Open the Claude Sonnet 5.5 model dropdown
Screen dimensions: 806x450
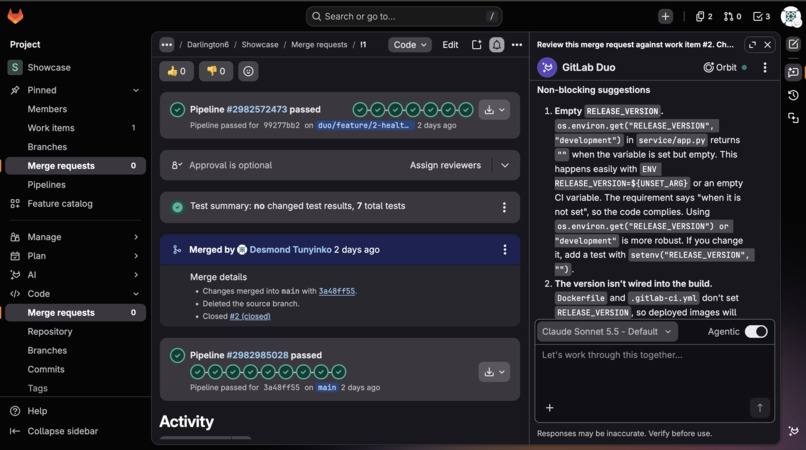[607, 332]
